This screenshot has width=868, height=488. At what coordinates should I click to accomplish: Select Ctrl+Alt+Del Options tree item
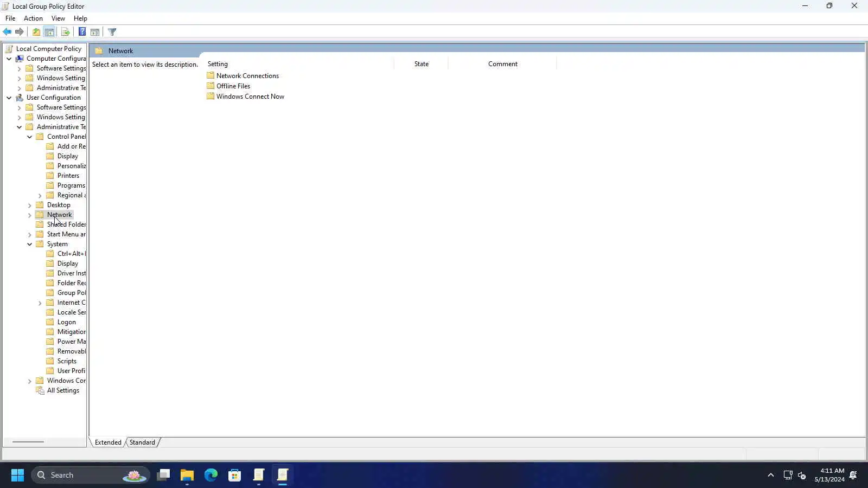(x=72, y=254)
